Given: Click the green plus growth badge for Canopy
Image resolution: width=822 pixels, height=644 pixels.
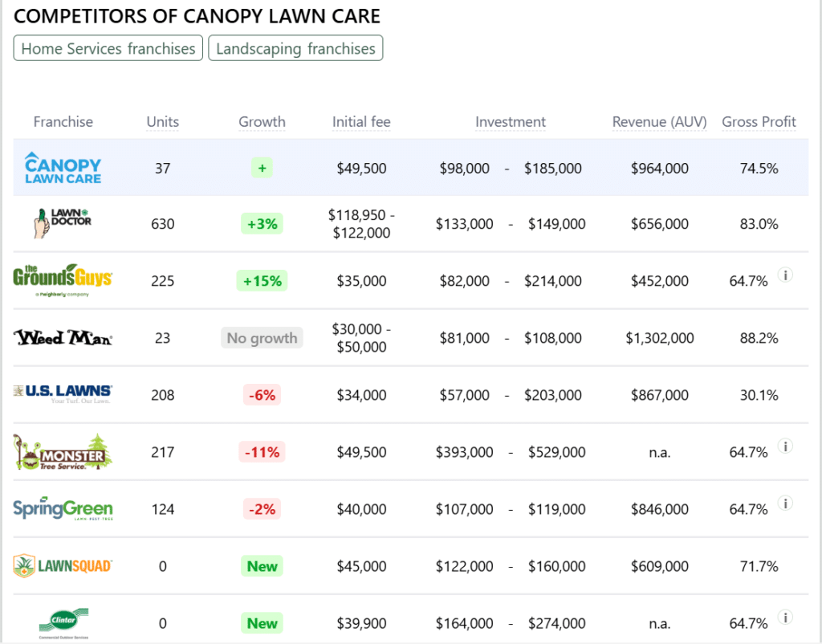Looking at the screenshot, I should tap(262, 169).
